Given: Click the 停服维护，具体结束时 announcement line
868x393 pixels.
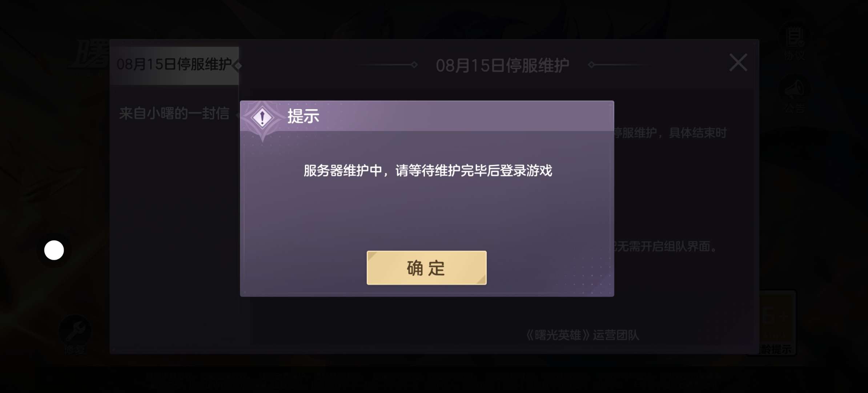Looking at the screenshot, I should pos(671,133).
